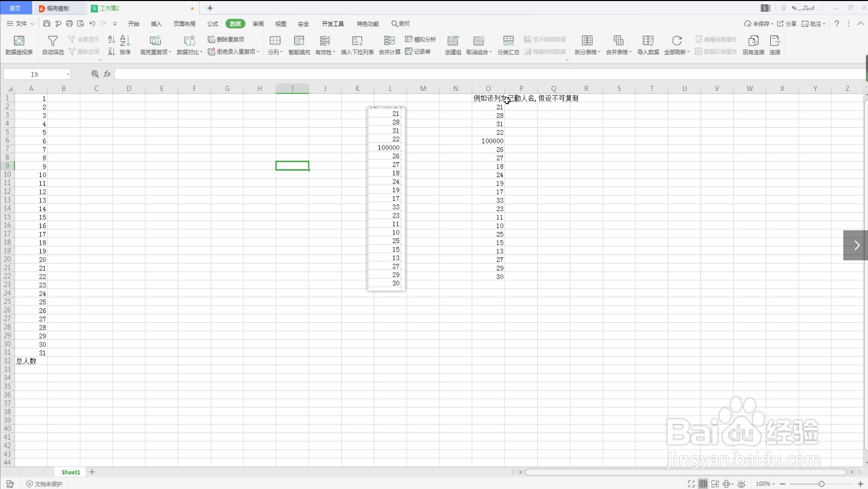
Task: Enable AutoFilter (自动筛选)
Action: 53,45
